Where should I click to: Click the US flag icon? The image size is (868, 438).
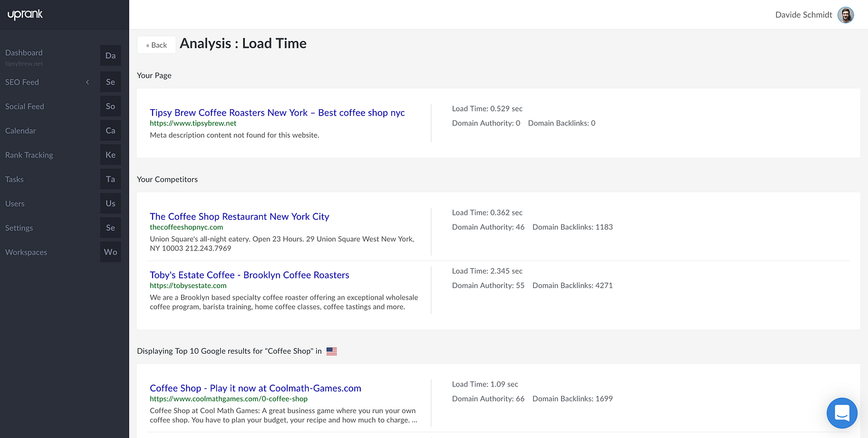[x=332, y=351]
